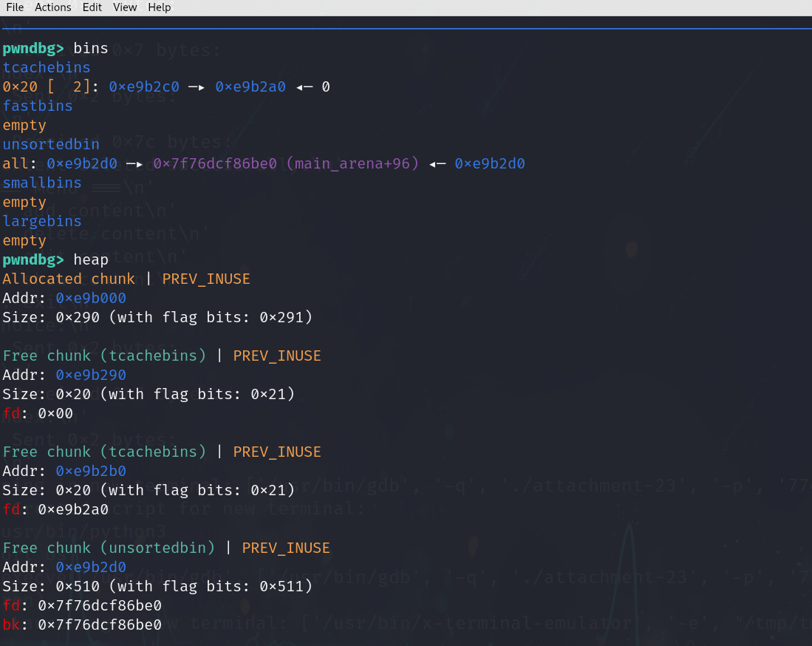Click 'Free chunk (unsortedbin)' label

pyautogui.click(x=109, y=548)
